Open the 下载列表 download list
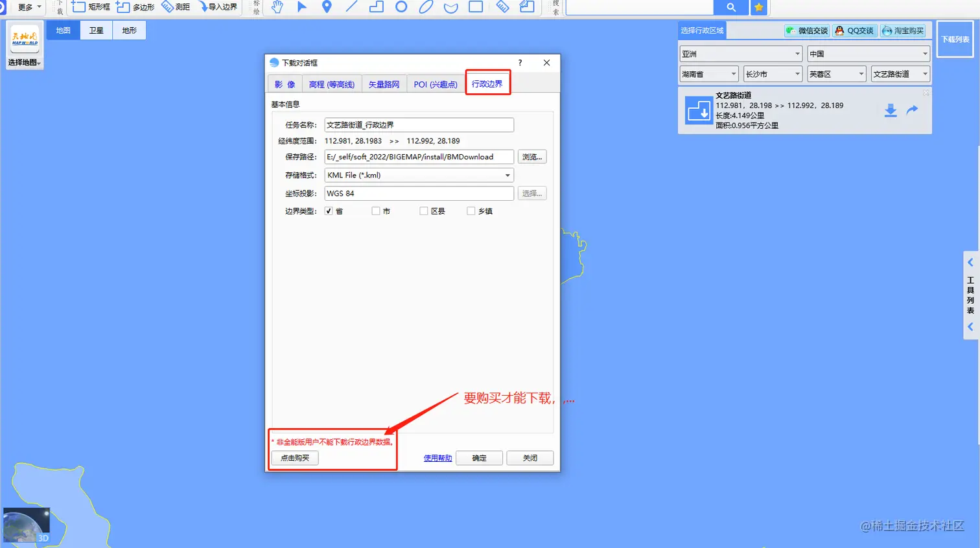This screenshot has width=980, height=548. tap(955, 40)
